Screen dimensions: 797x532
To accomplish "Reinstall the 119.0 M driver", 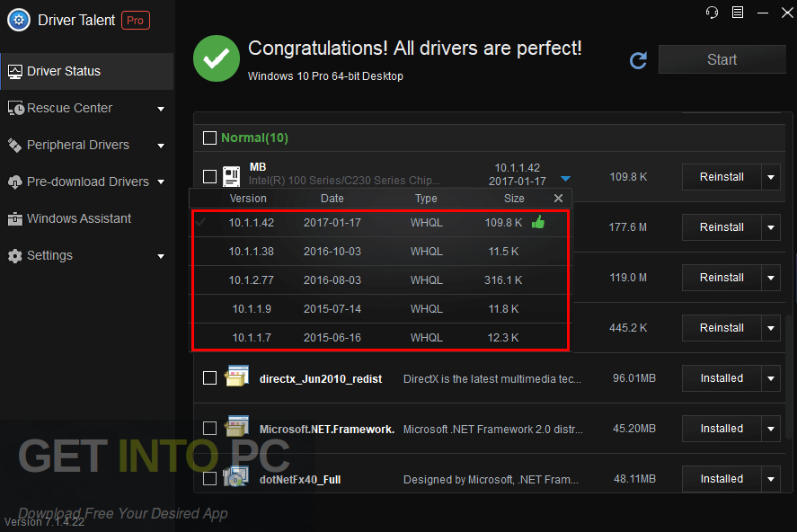I will pos(722,278).
